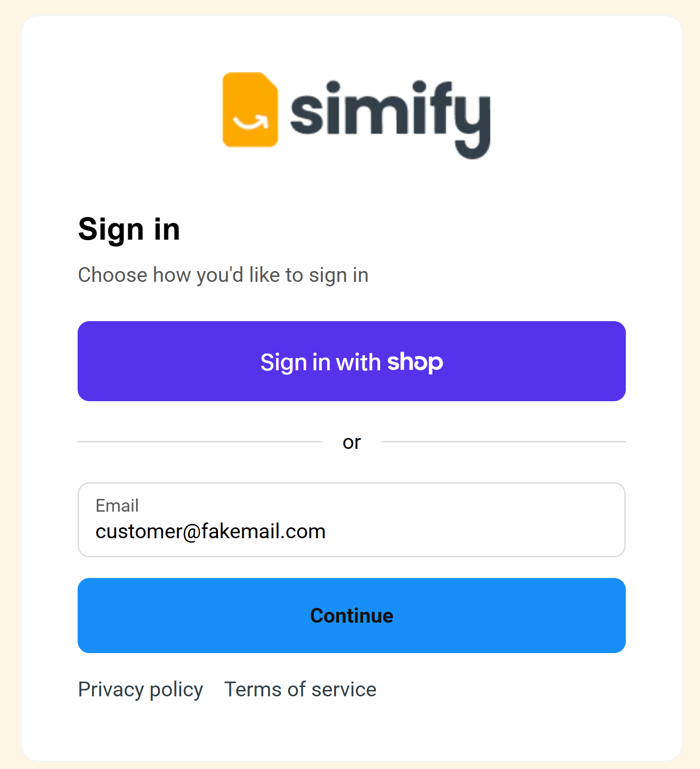The image size is (700, 769).
Task: Click the letter 'y' in simify logo
Action: click(x=472, y=120)
